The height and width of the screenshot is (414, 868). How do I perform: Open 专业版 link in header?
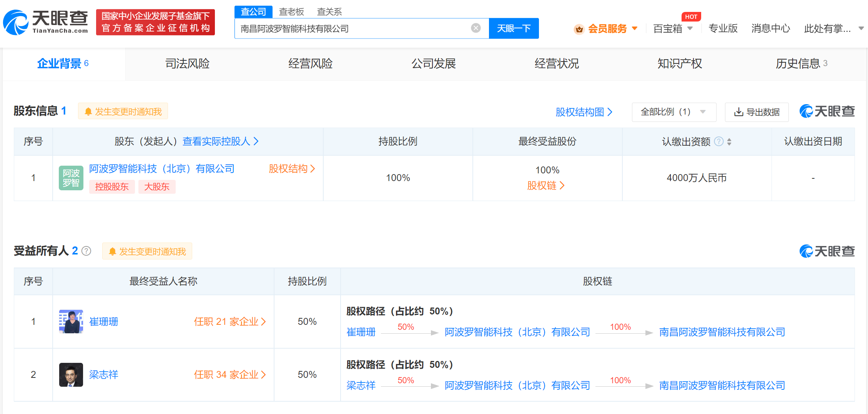pyautogui.click(x=723, y=28)
